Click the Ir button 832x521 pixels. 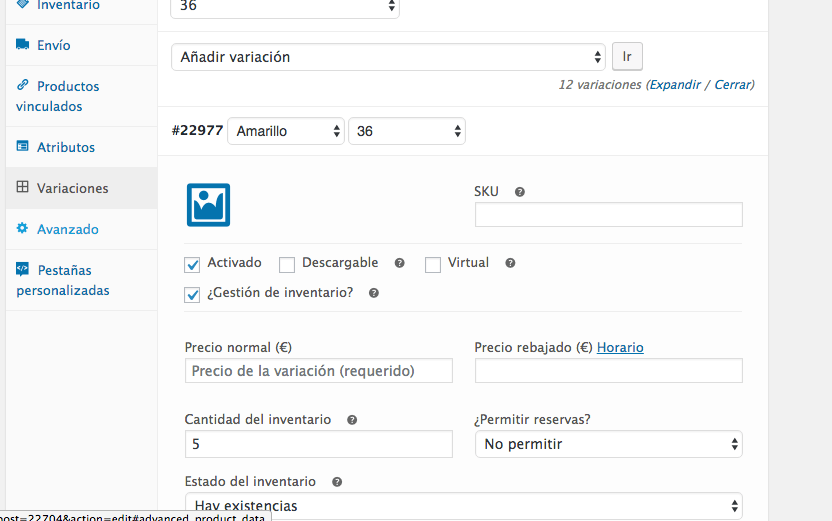(627, 56)
